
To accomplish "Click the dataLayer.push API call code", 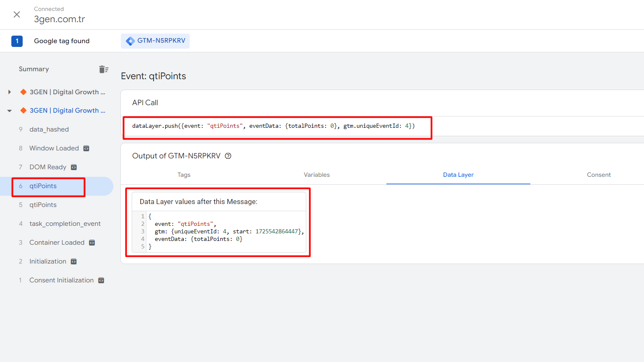I will (274, 126).
